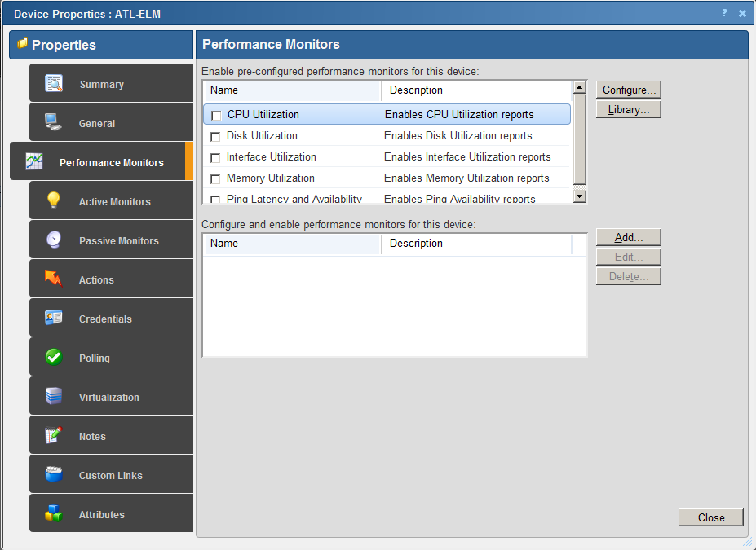Switch to Active Monitors tab

112,200
